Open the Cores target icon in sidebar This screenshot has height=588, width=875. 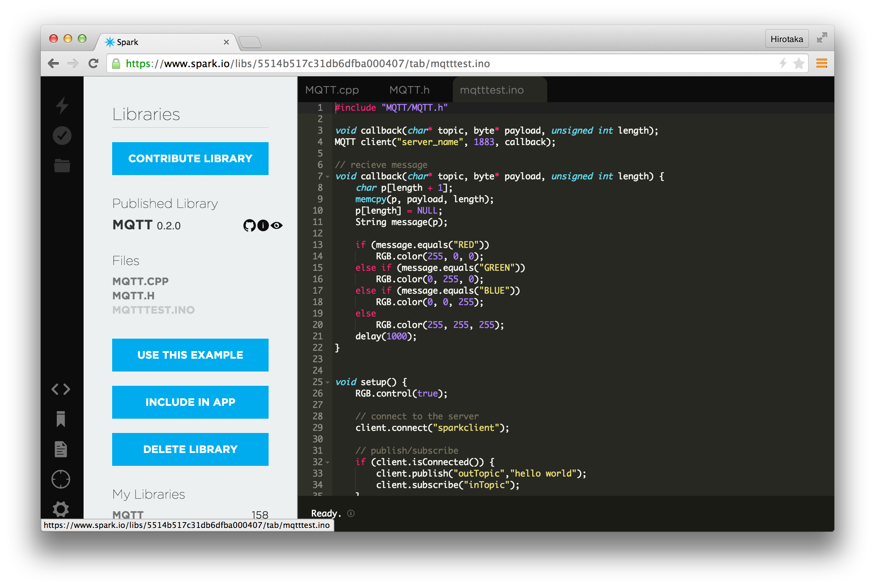[61, 479]
